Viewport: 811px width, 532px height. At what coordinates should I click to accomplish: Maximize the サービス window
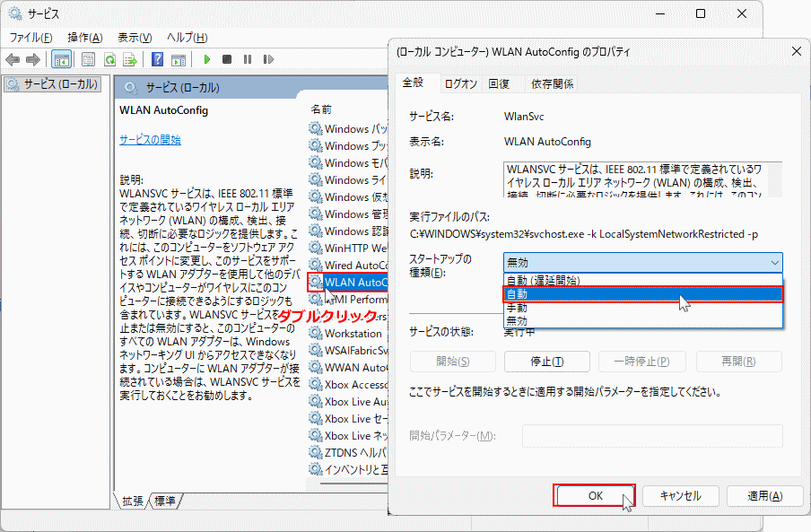701,13
